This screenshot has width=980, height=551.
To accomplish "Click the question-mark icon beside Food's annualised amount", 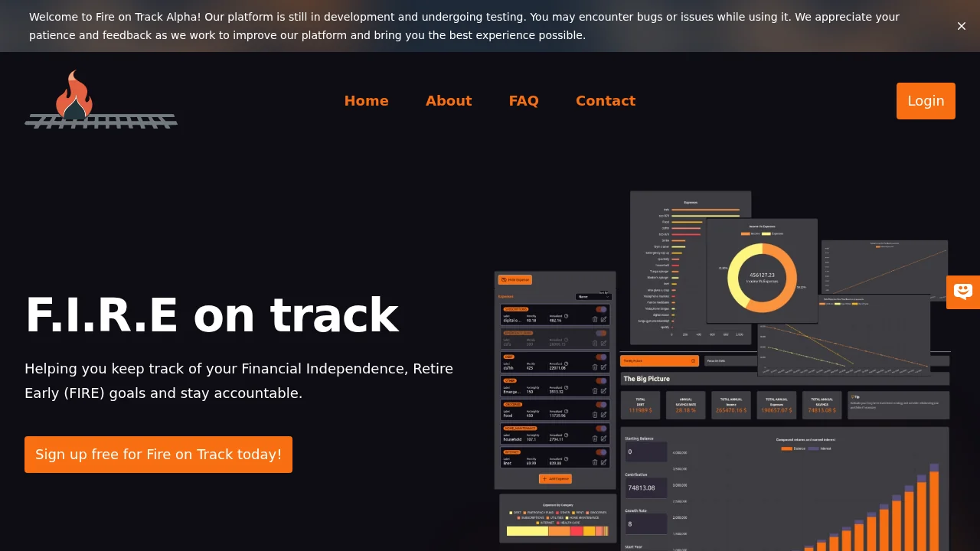I will click(566, 411).
